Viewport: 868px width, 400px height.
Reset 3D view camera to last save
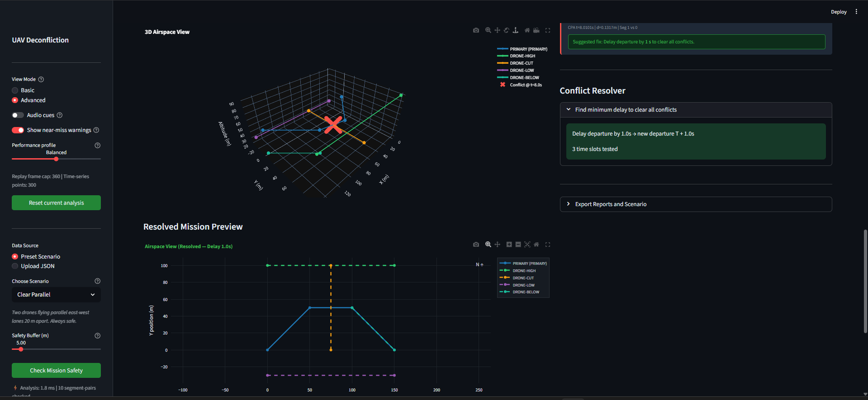point(536,30)
